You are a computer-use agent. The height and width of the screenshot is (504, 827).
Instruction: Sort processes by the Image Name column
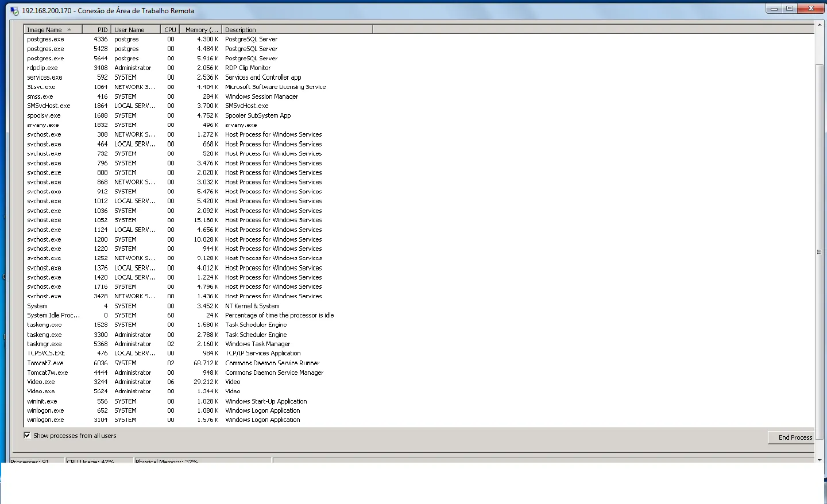(53, 30)
